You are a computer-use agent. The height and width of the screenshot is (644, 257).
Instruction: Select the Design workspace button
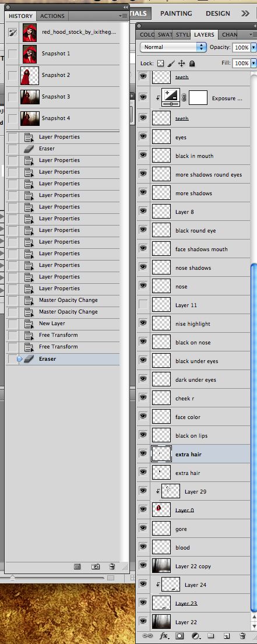pos(218,13)
